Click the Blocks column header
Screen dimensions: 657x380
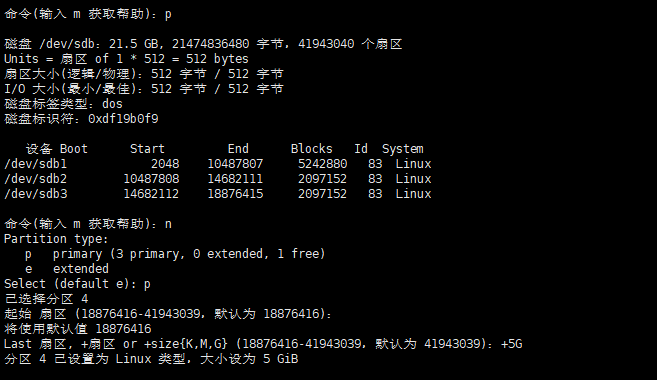pos(312,149)
